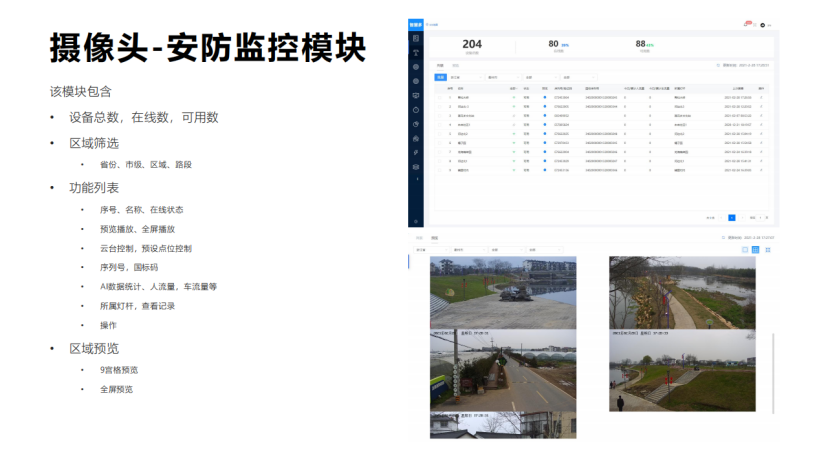Open the riverside plaza camera feed with rocks
The image size is (828, 465).
point(503,293)
